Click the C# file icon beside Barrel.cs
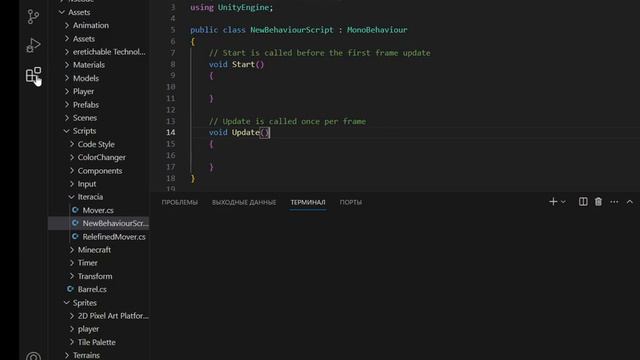Viewport: 640px width, 360px height. 70,289
